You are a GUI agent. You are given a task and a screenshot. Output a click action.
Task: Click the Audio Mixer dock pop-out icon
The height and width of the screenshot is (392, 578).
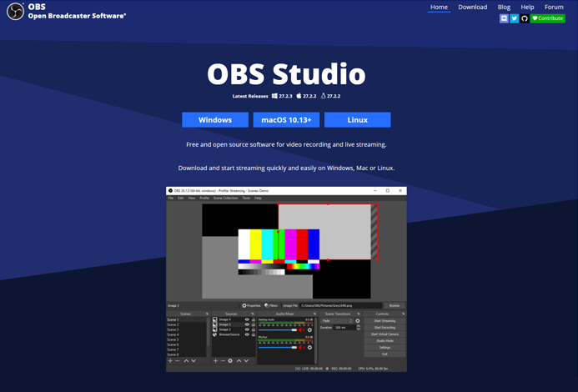[x=314, y=314]
